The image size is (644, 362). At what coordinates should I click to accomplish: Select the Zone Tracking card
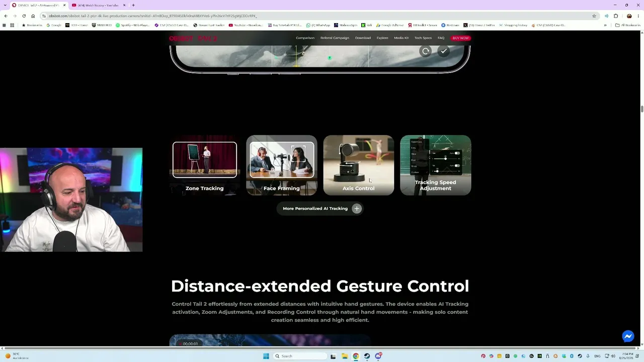click(205, 165)
